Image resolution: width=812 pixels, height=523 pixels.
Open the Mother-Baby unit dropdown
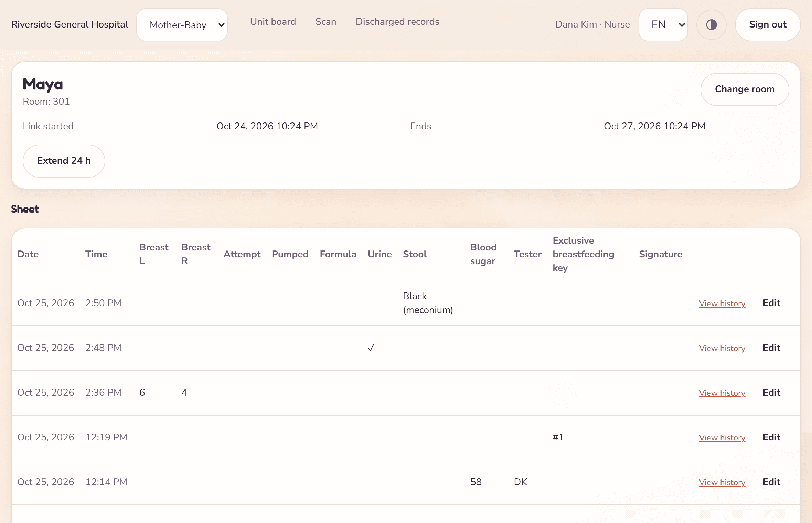coord(182,25)
